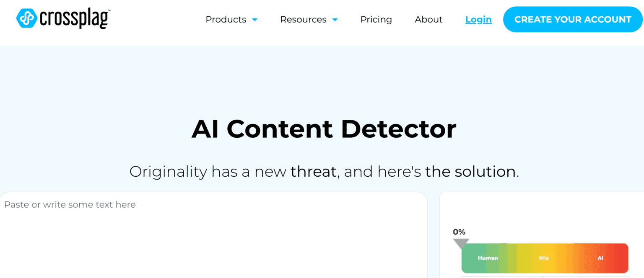Image resolution: width=644 pixels, height=278 pixels.
Task: Click the Crossplag hexagon logo icon
Action: tap(26, 18)
